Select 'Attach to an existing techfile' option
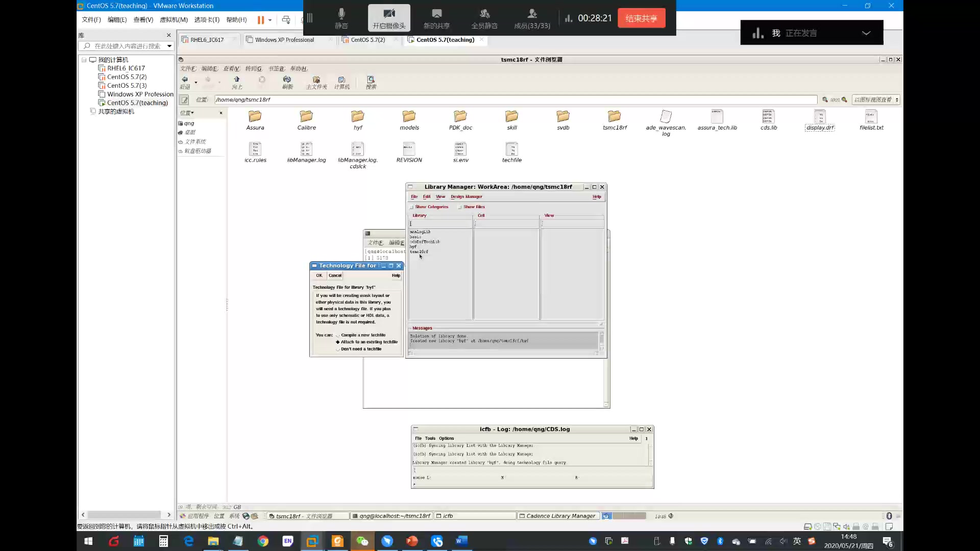 point(337,342)
